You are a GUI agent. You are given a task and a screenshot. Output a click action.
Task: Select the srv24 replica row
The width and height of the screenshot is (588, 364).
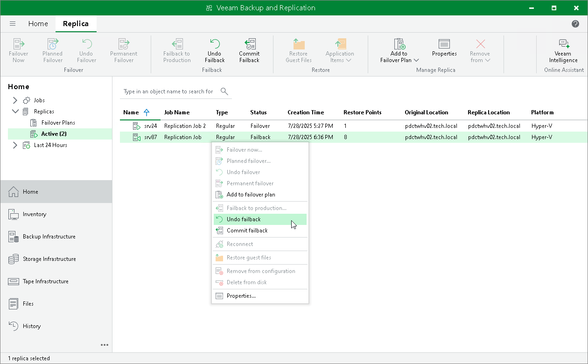point(354,126)
